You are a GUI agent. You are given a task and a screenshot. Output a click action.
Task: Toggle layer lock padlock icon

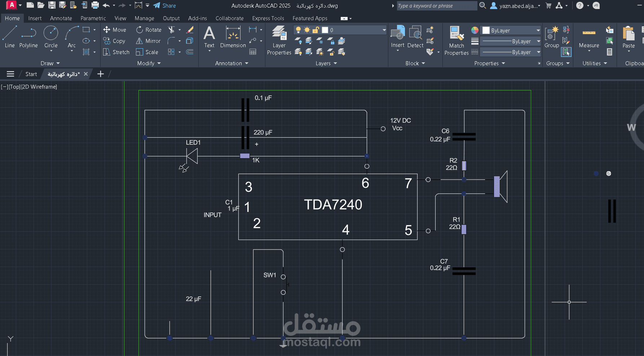(x=316, y=30)
